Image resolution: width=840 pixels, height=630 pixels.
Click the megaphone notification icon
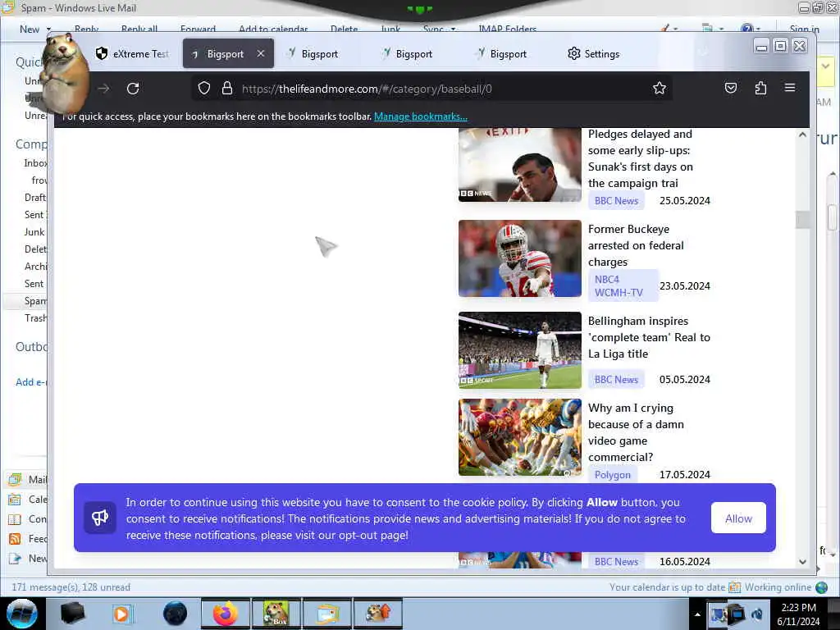click(100, 518)
